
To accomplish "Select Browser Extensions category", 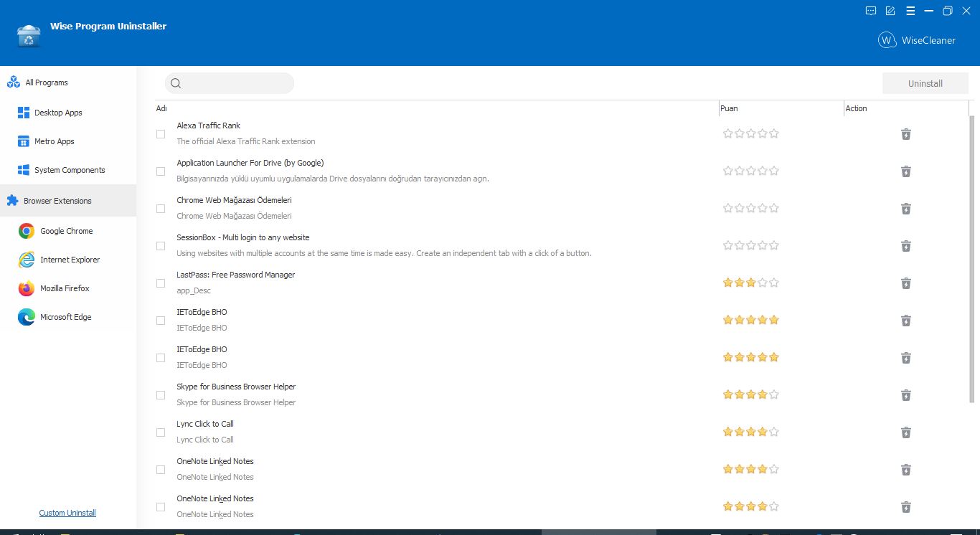I will pyautogui.click(x=68, y=201).
